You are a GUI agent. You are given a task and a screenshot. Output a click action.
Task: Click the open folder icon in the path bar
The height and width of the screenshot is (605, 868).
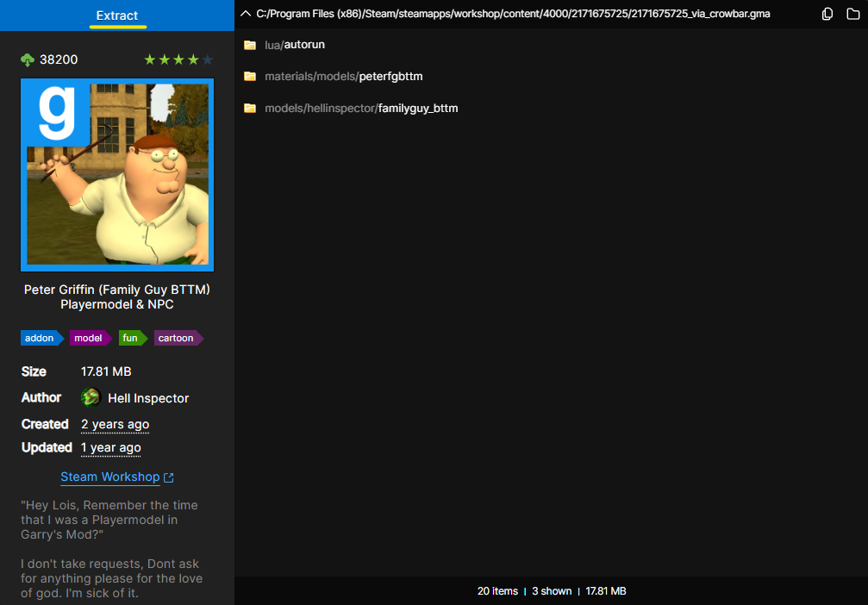pos(852,14)
